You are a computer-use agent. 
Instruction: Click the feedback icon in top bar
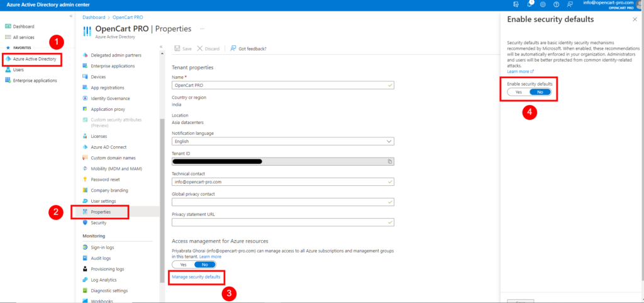(x=570, y=4)
